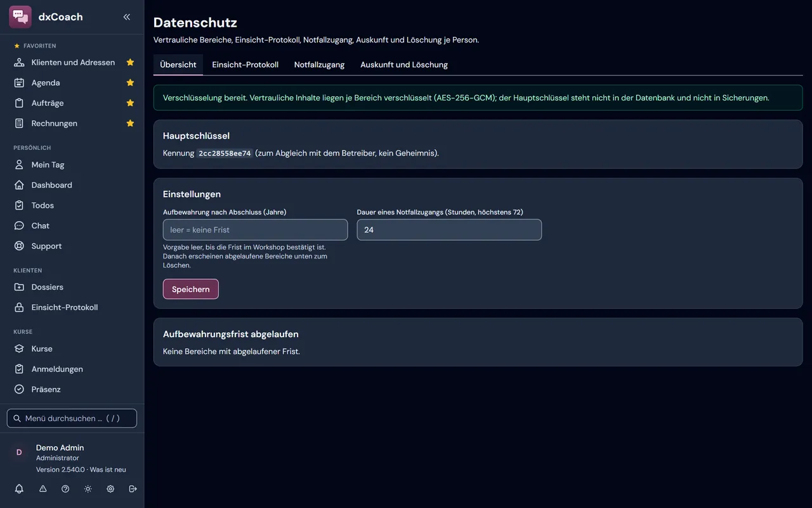
Task: Click the Speichern button
Action: coord(191,289)
